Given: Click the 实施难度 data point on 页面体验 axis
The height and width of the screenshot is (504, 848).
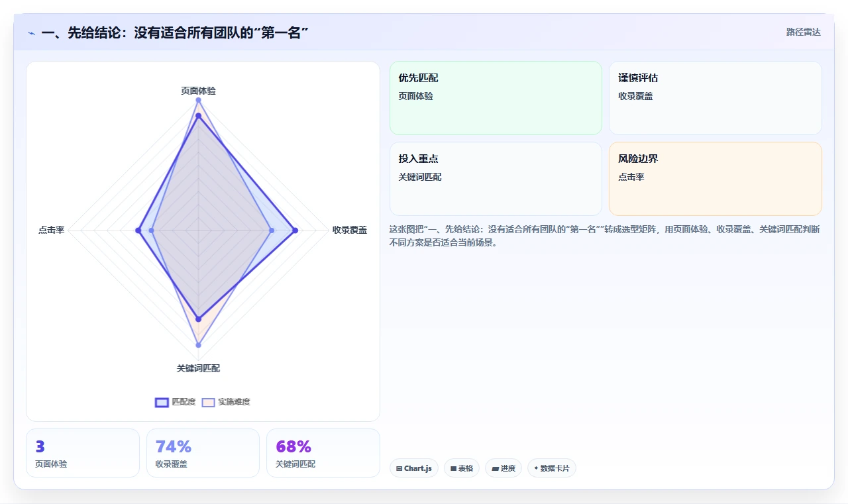Looking at the screenshot, I should (198, 100).
